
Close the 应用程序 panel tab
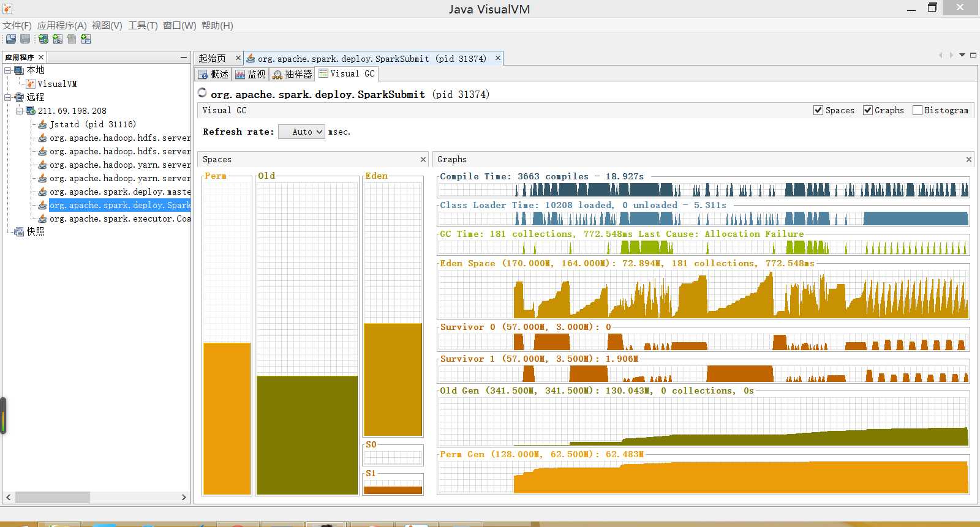(41, 58)
